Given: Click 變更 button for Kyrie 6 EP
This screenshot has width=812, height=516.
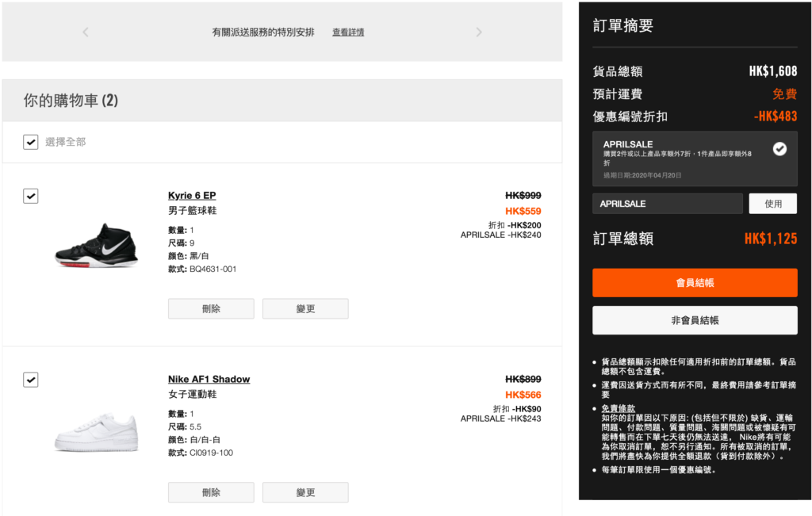Looking at the screenshot, I should point(305,309).
